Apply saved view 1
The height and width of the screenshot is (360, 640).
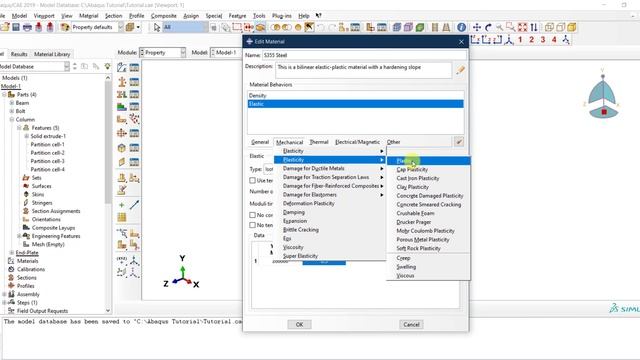[520, 40]
